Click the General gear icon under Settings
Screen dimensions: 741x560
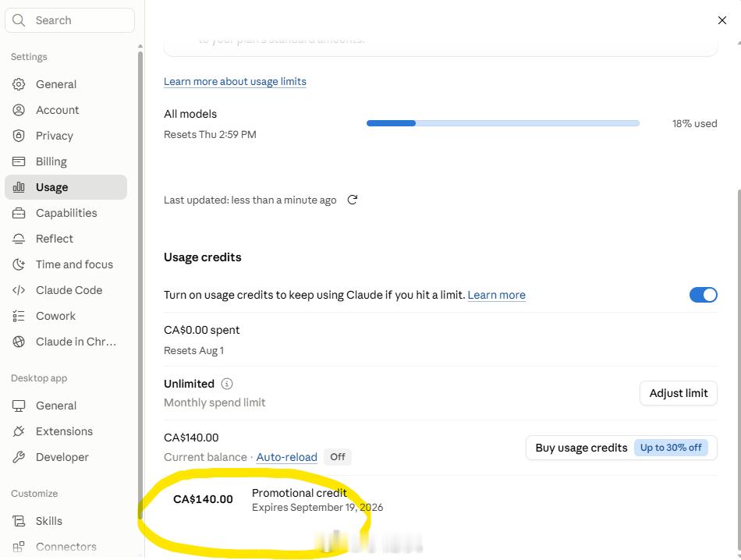coord(19,84)
